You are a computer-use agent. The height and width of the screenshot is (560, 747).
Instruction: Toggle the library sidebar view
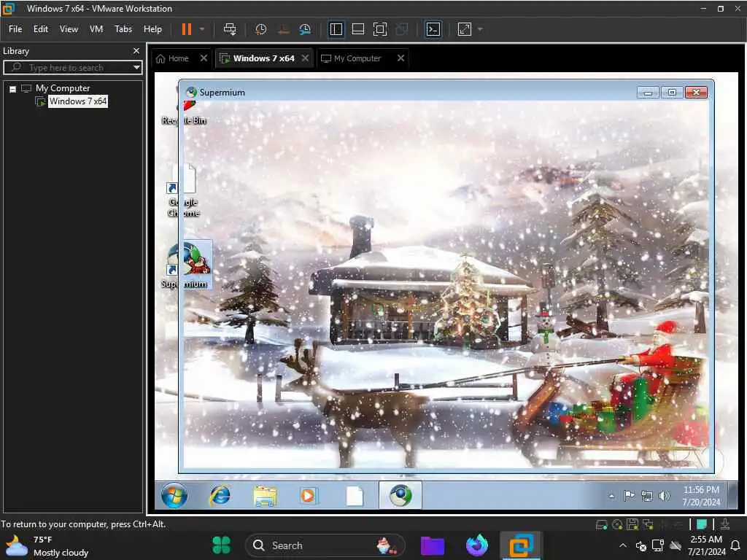click(336, 29)
